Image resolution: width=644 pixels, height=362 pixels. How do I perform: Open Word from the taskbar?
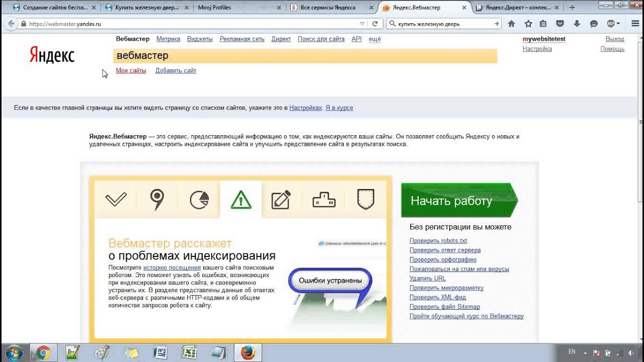pyautogui.click(x=160, y=353)
